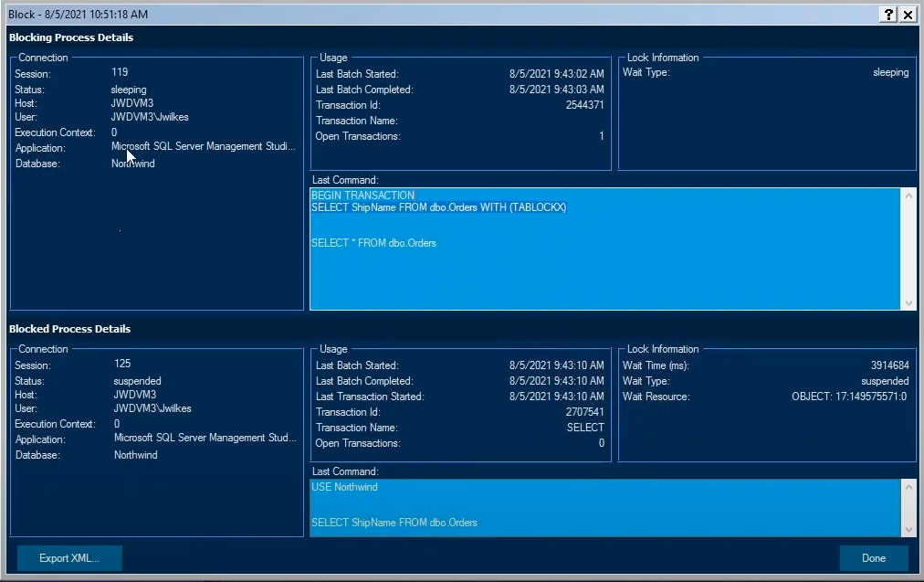
Task: Click the blocked session number 125
Action: [122, 364]
